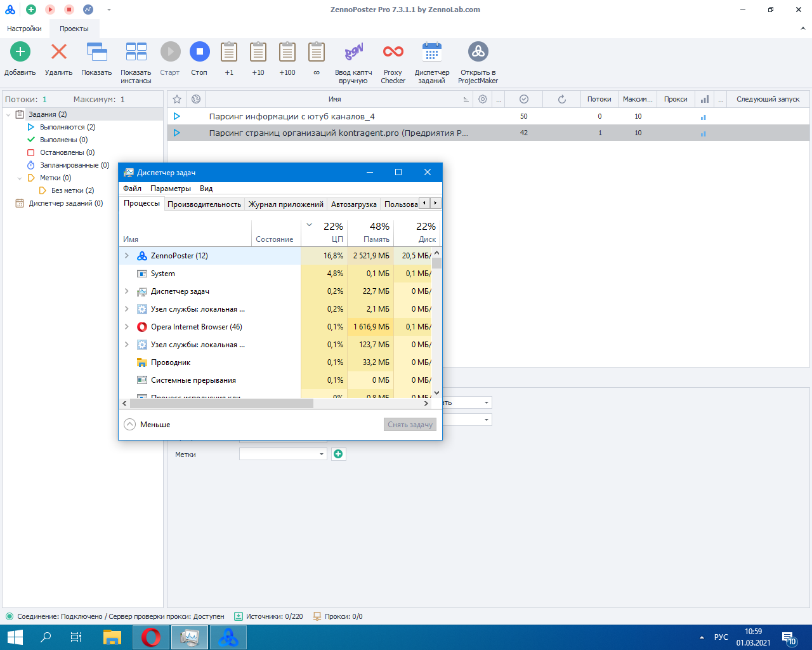The image size is (812, 650).
Task: Expand Диспетчер задач process row
Action: coord(127,291)
